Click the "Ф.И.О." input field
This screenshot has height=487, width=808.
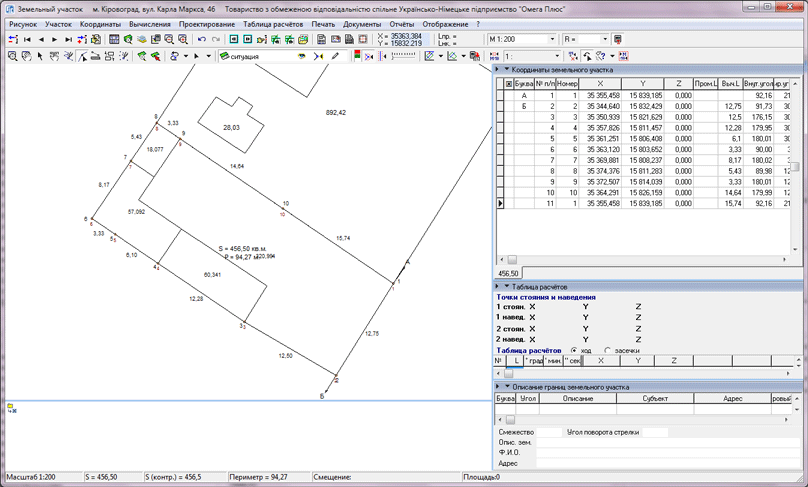[x=660, y=453]
